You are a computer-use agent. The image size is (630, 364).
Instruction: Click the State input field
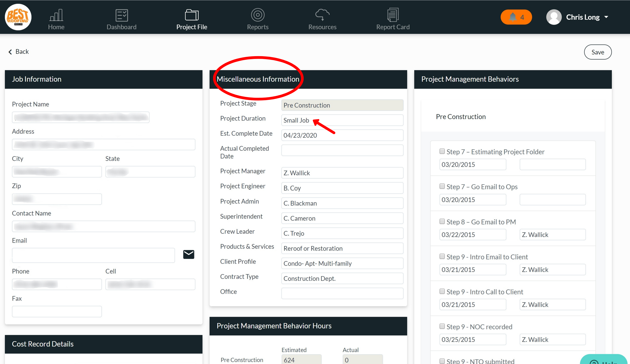pos(150,172)
